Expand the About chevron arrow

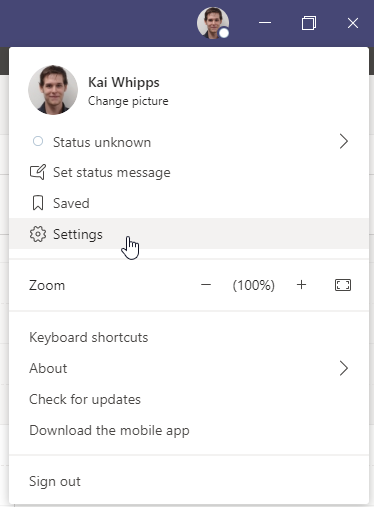(344, 368)
